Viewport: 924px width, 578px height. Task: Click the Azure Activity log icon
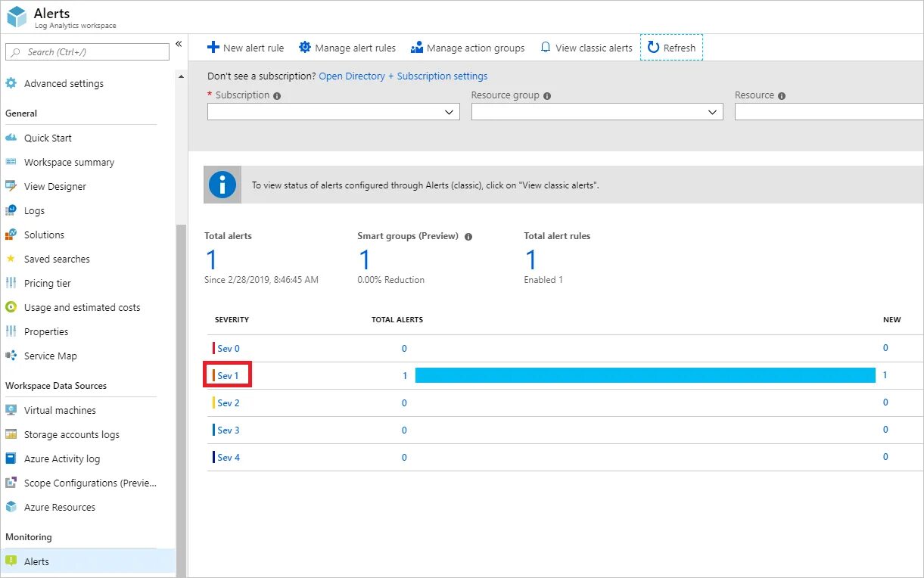click(11, 458)
